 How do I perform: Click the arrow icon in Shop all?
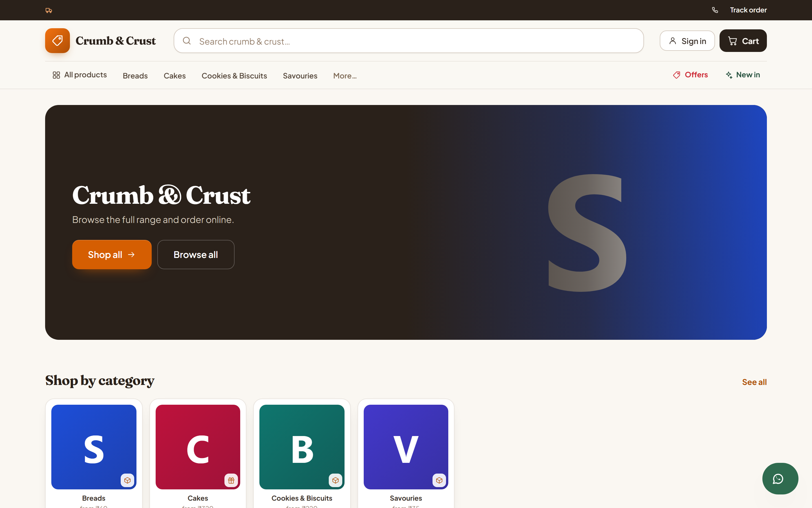point(131,255)
